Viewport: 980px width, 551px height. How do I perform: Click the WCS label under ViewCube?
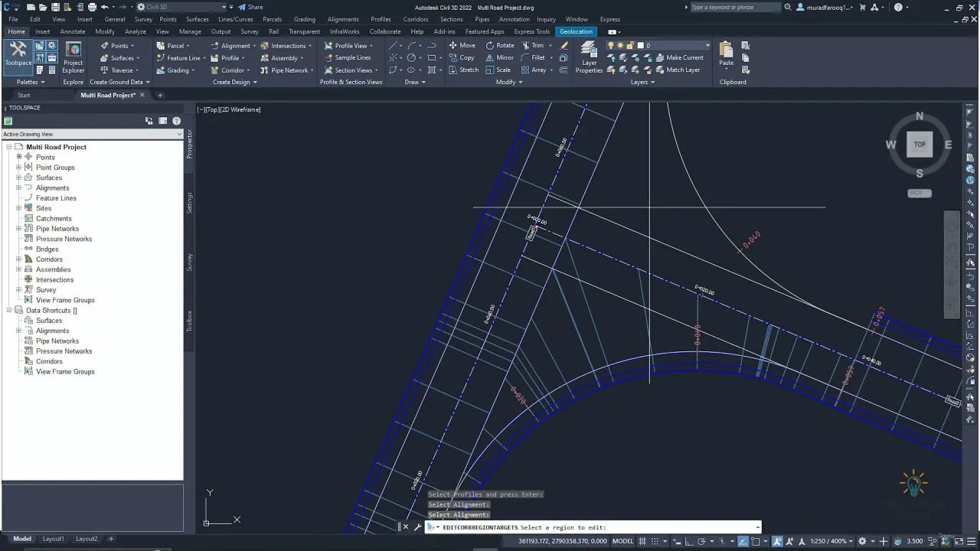coord(920,193)
